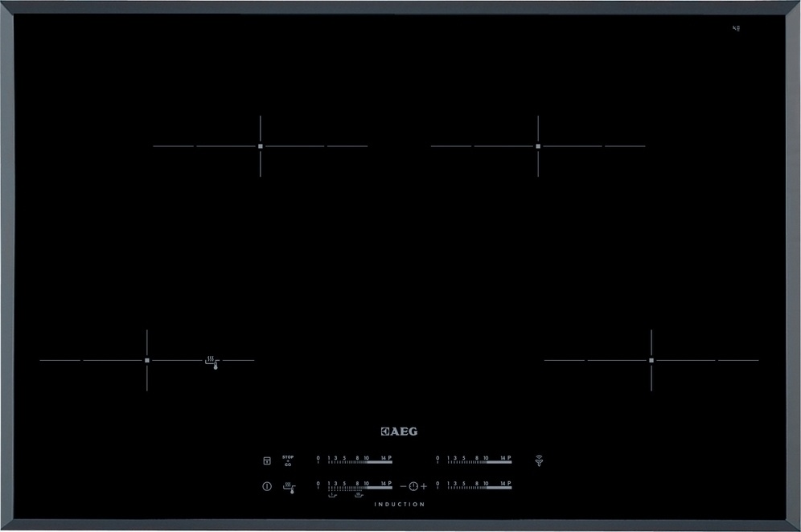This screenshot has height=532, width=801.
Task: Tap the center of the front-left cooking zone
Action: click(147, 361)
